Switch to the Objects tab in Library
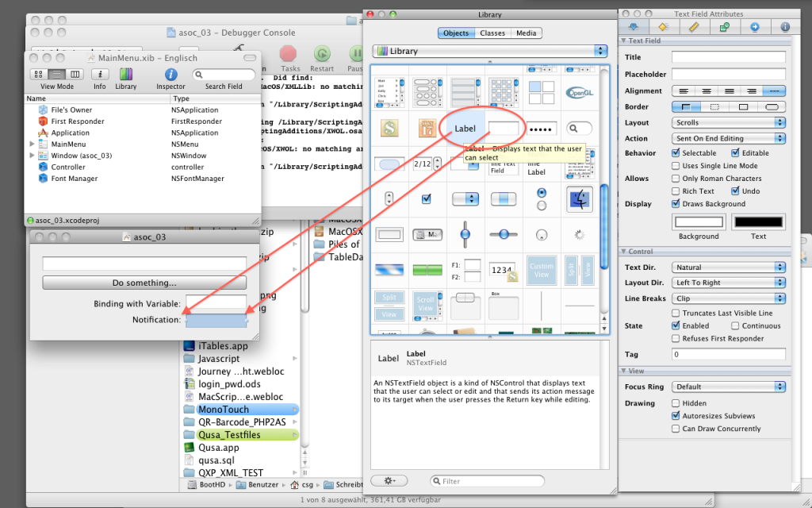 tap(456, 33)
